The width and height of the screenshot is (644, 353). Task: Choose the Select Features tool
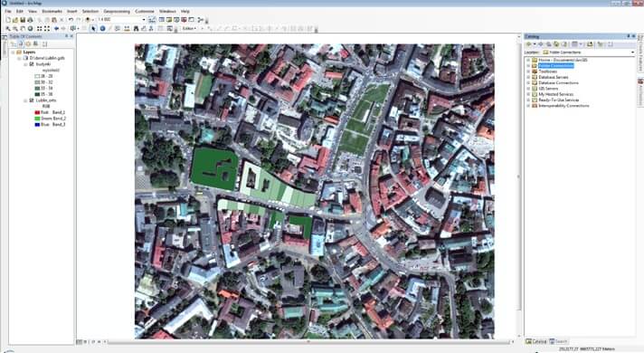72,28
